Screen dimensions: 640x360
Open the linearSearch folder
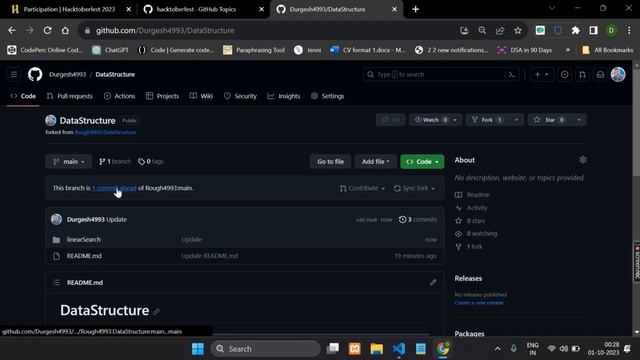coord(84,240)
